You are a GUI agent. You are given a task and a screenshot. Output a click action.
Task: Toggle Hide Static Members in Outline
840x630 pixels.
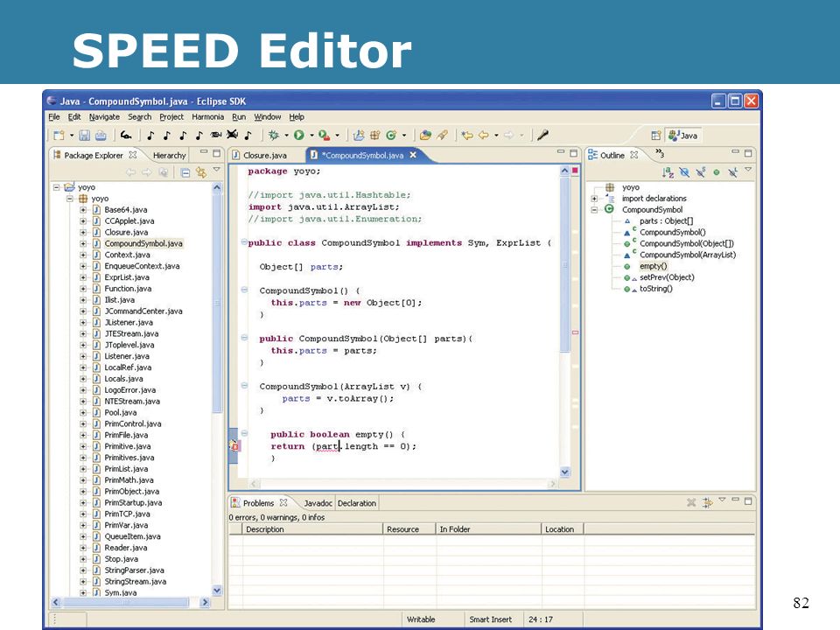click(701, 172)
